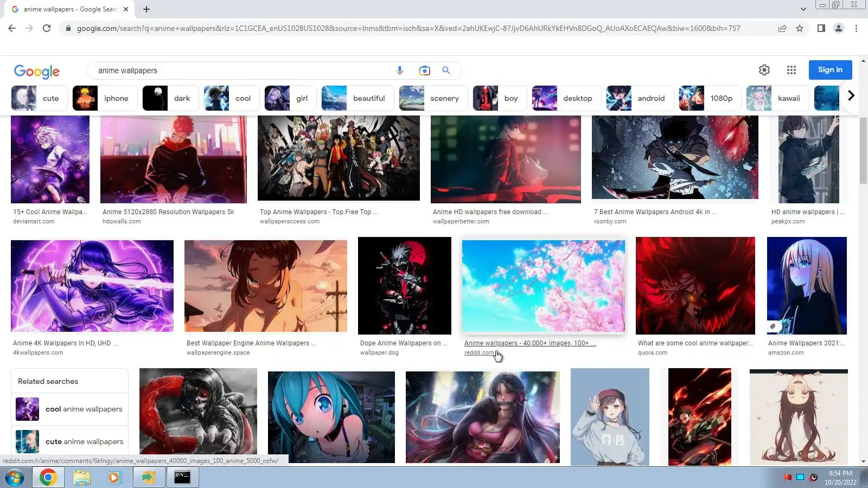
Task: Click the Sign in button
Action: coord(831,70)
